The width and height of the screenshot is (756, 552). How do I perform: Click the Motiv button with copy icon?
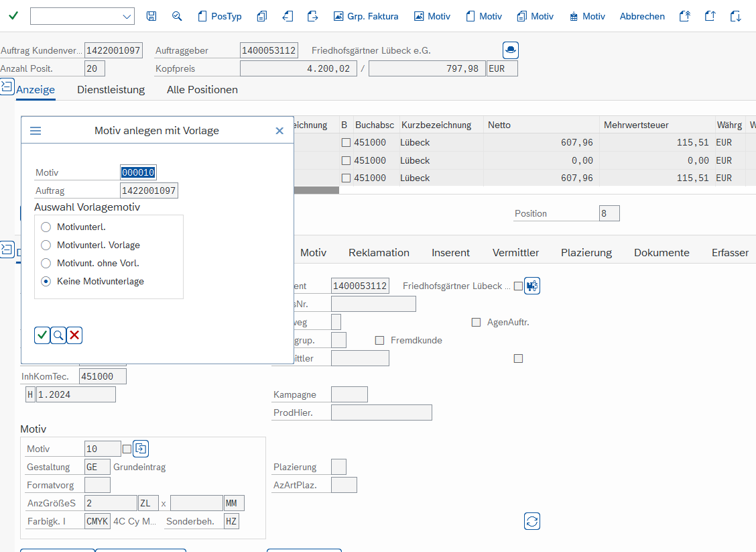535,16
